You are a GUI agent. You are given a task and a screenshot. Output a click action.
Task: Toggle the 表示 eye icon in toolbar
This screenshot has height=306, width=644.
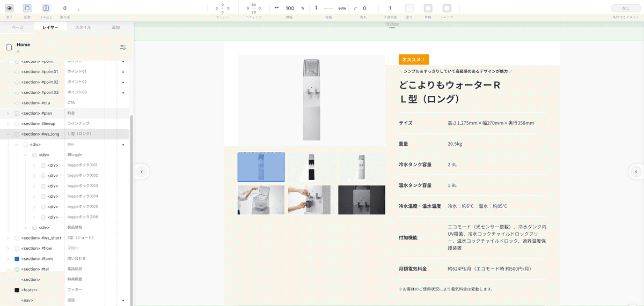point(9,8)
